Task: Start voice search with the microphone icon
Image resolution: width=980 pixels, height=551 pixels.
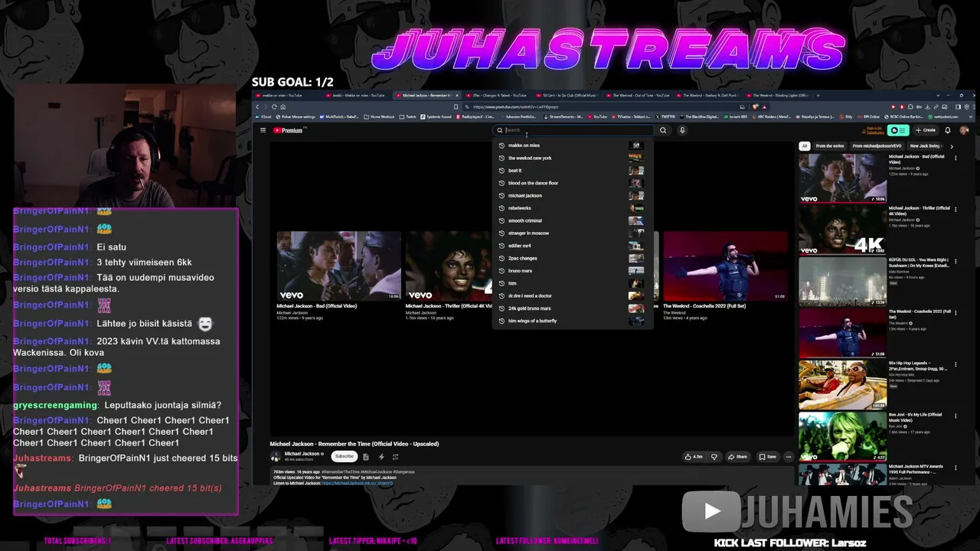Action: click(682, 130)
